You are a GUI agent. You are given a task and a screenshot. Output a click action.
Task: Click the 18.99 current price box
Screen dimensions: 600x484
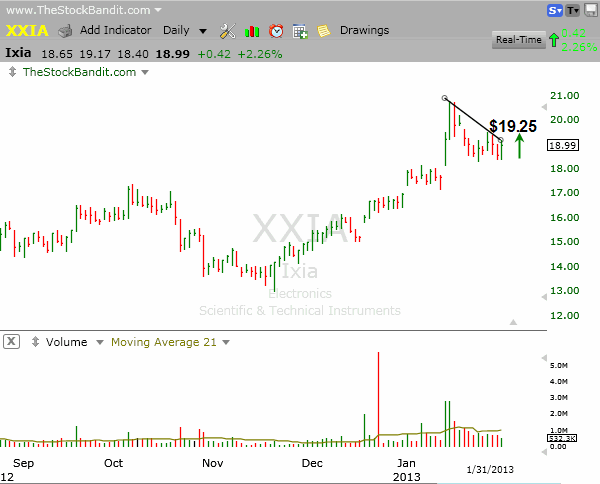(562, 145)
